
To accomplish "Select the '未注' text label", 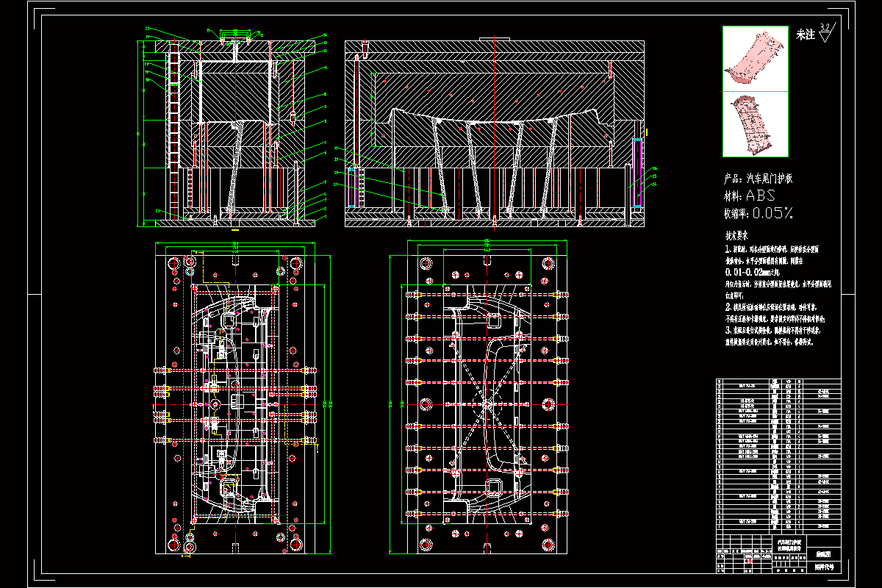I will [806, 34].
